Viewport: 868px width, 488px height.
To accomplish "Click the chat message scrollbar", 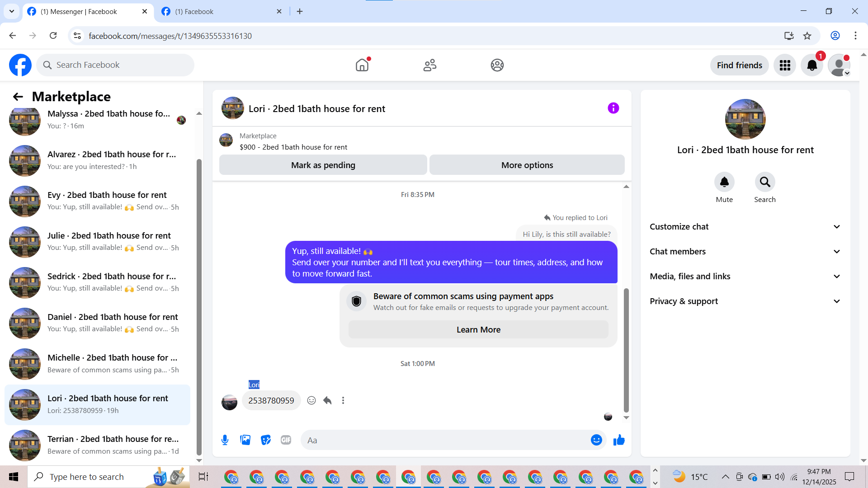I will coord(626,350).
